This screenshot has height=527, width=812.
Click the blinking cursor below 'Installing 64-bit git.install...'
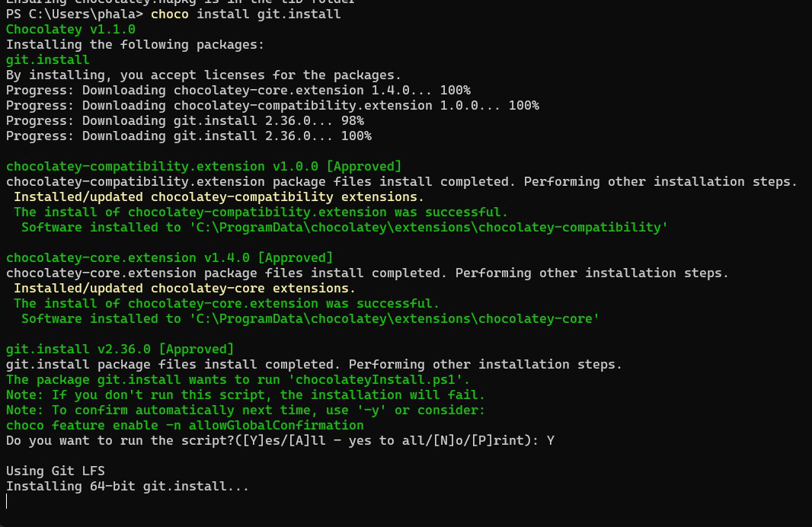(x=7, y=501)
